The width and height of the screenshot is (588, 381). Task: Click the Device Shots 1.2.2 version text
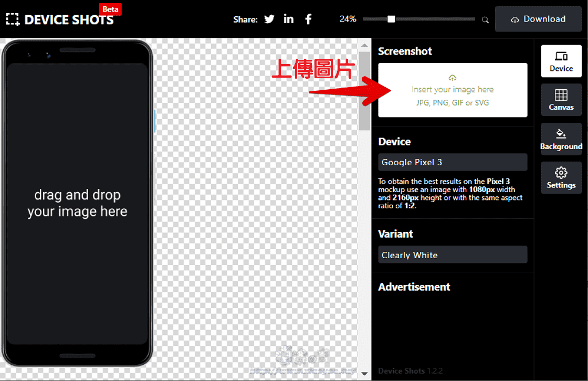410,371
